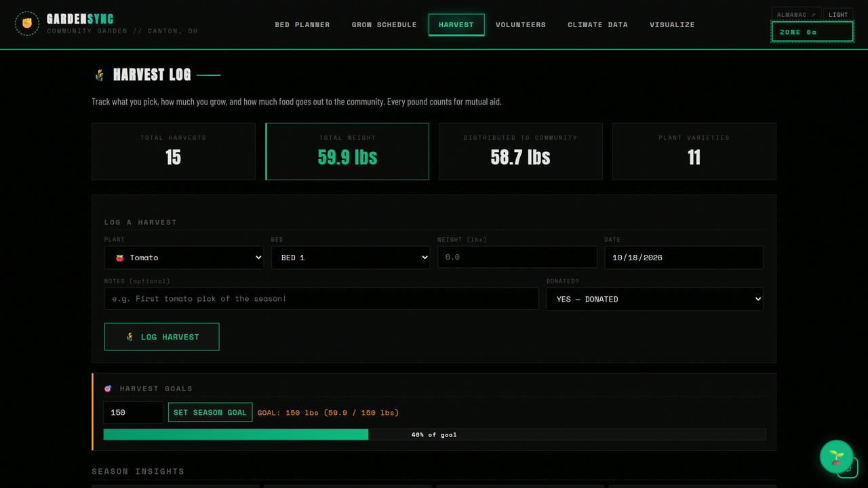Switch to the Volunteers tab
This screenshot has width=868, height=488.
521,24
